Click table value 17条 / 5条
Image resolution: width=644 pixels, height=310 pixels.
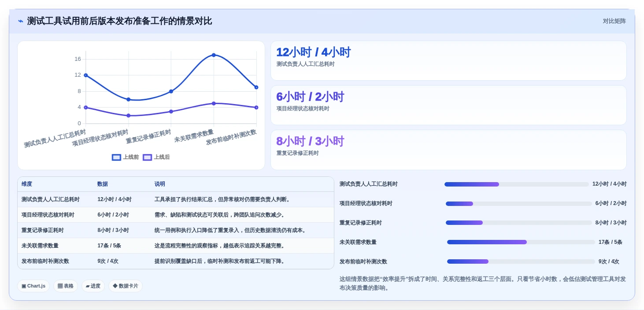tap(109, 246)
